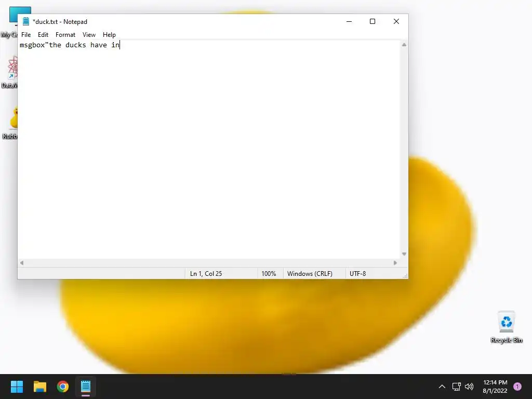Close the duck.txt Notepad window
The height and width of the screenshot is (399, 532).
click(x=396, y=21)
